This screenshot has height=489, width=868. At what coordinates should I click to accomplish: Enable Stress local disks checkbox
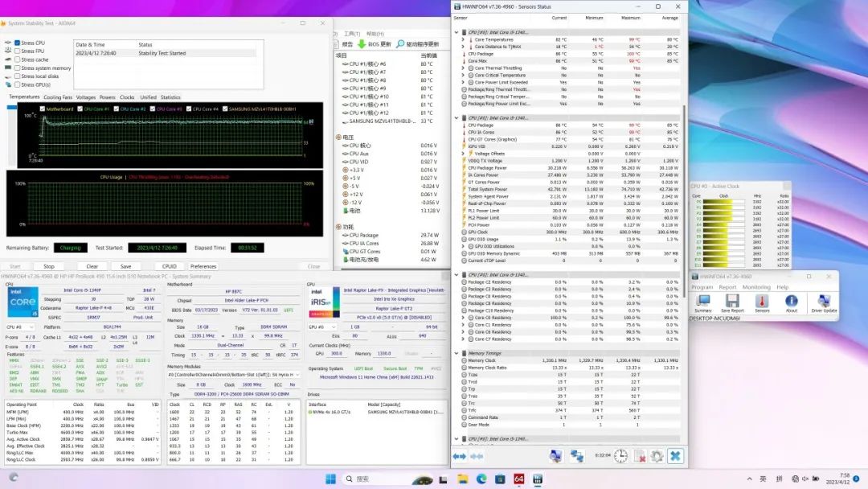pyautogui.click(x=17, y=76)
